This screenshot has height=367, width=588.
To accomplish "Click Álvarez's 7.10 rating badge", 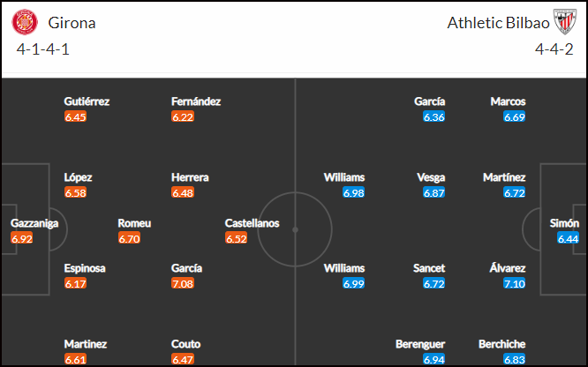I will pos(515,283).
